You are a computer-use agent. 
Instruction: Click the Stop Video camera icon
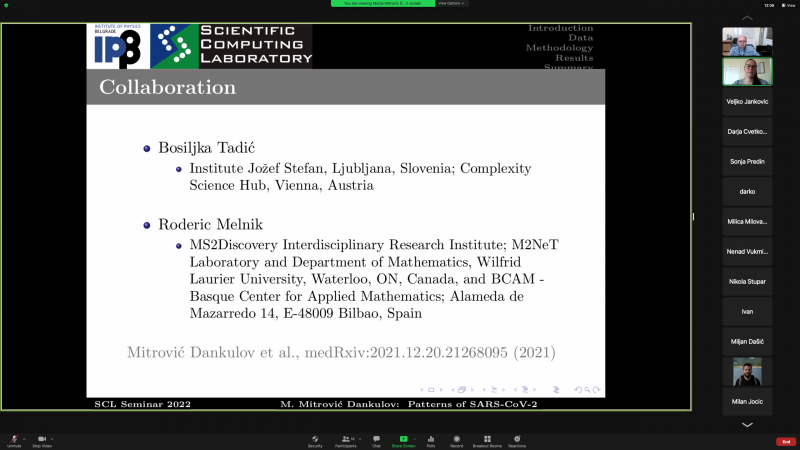[x=42, y=439]
